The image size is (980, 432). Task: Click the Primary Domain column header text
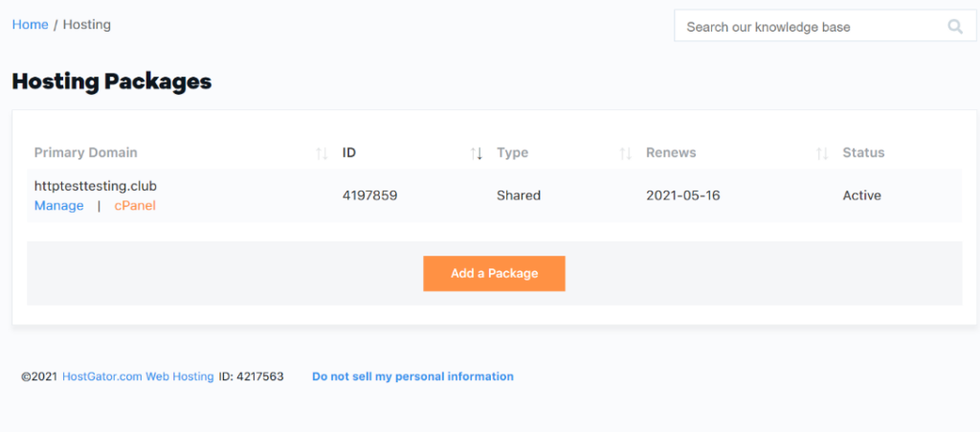85,153
